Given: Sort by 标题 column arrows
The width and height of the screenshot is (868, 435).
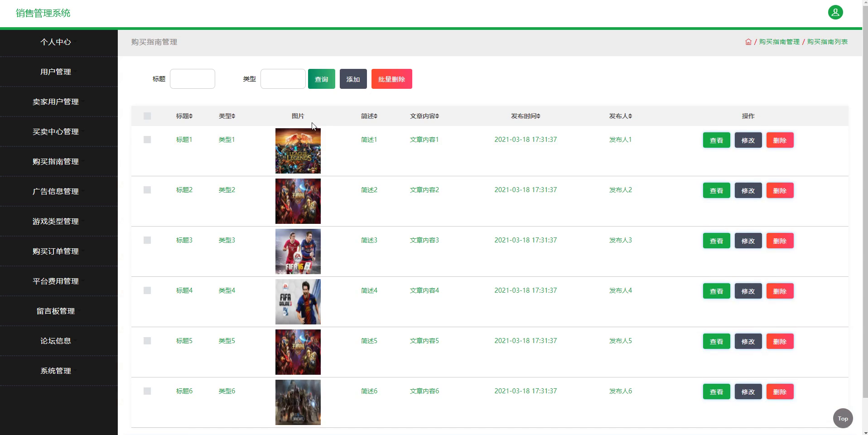Looking at the screenshot, I should [191, 116].
